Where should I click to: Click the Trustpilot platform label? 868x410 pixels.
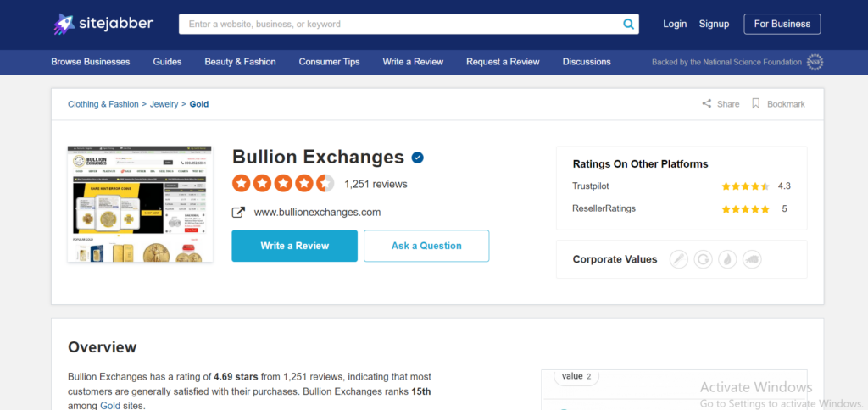591,186
